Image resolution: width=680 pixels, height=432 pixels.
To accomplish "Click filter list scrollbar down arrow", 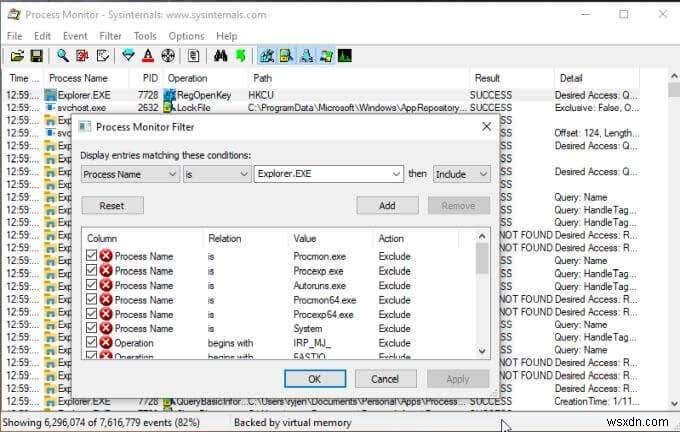I will tap(482, 351).
